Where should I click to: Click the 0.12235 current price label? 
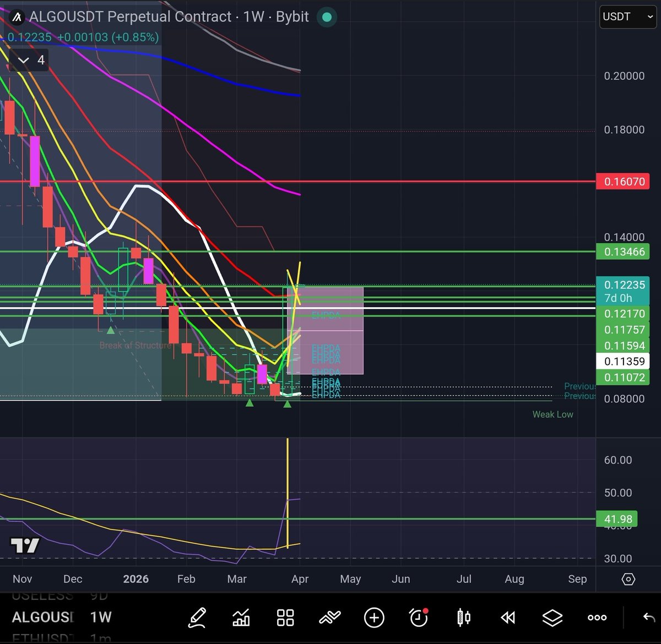pos(624,285)
